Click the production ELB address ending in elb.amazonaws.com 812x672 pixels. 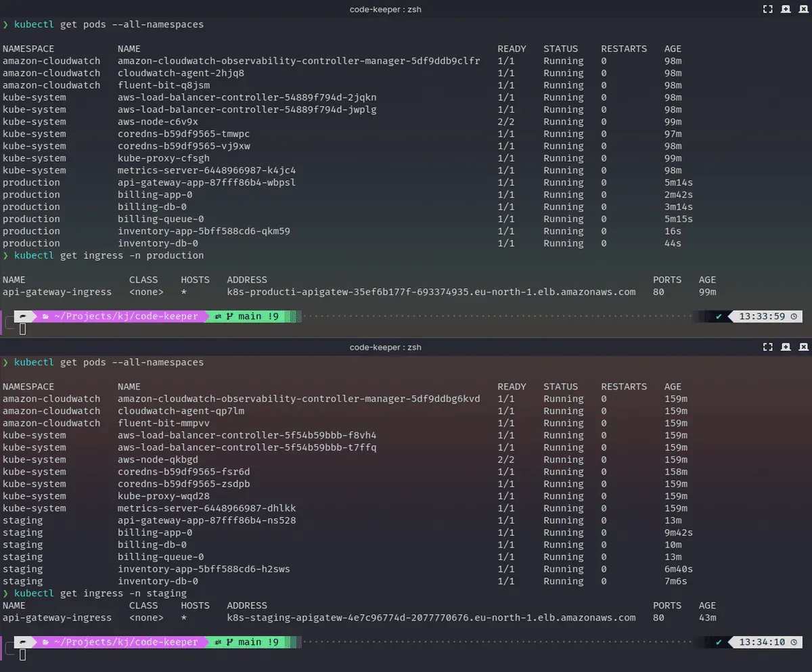[430, 292]
